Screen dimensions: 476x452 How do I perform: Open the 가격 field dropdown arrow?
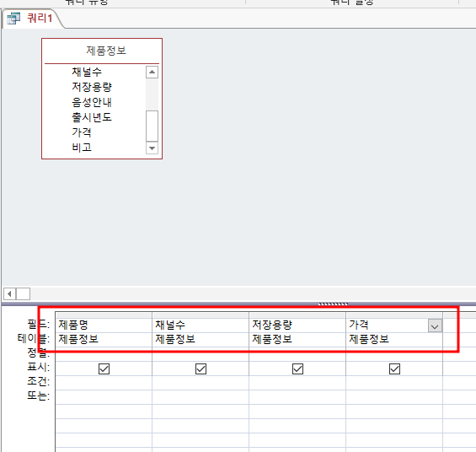coord(435,326)
